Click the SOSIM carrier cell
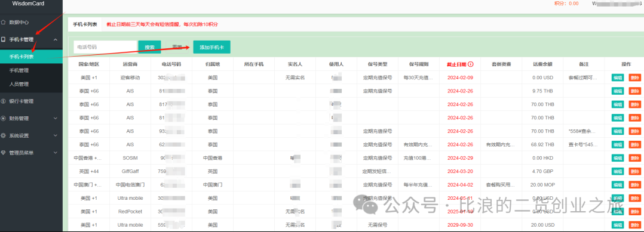 (130, 158)
